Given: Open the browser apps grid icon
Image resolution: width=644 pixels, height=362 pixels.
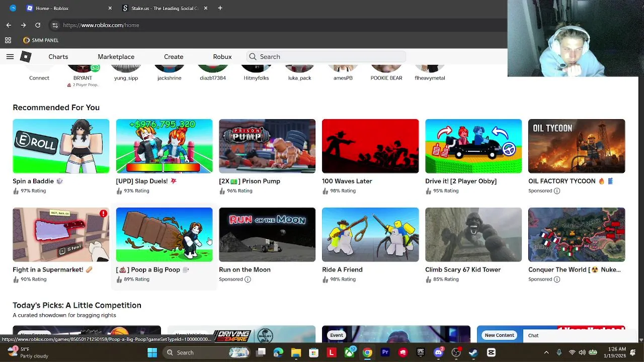Looking at the screenshot, I should 8,40.
